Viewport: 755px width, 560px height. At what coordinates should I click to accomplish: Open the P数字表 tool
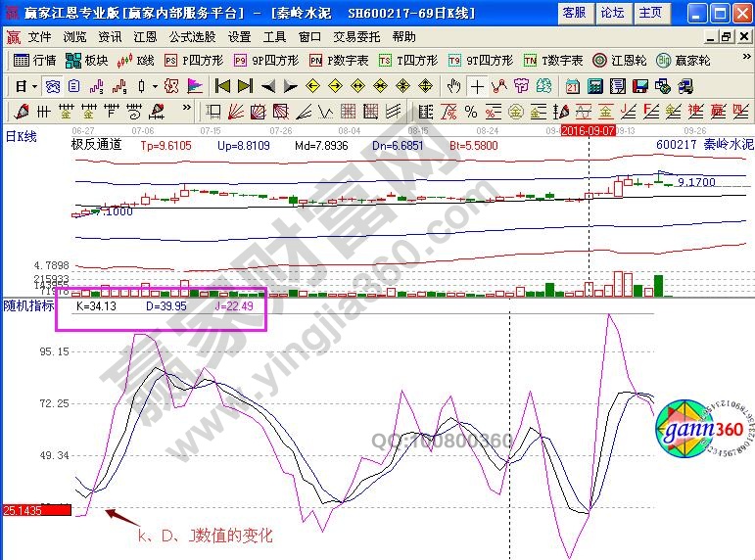click(339, 60)
